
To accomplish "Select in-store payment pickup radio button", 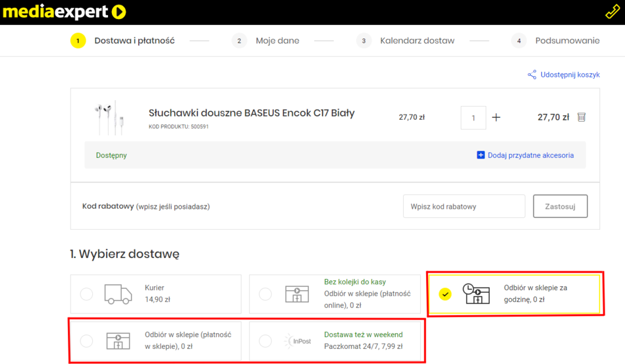I will [86, 341].
